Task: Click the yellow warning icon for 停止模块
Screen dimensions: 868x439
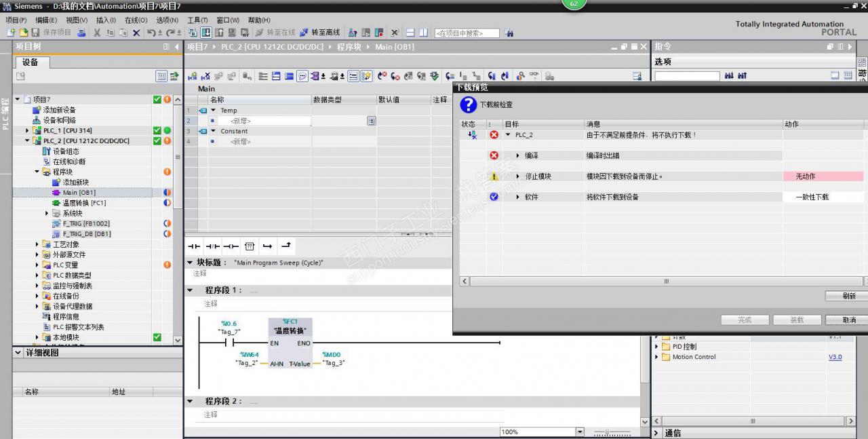Action: (x=494, y=176)
